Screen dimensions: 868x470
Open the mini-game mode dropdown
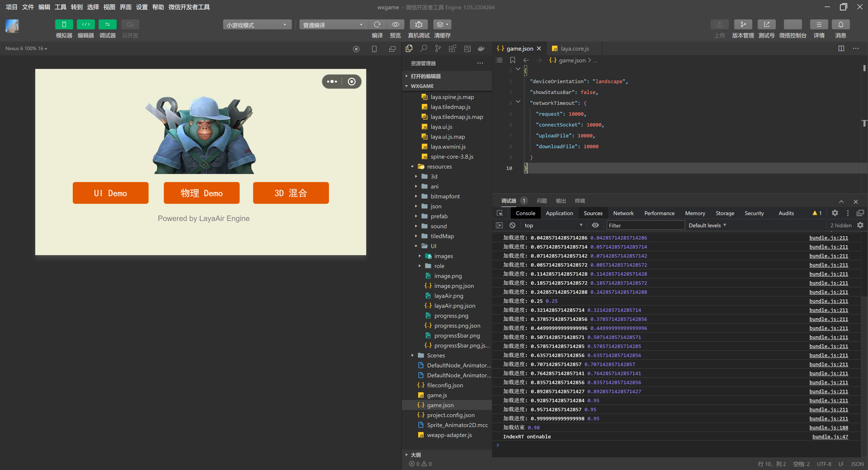coord(257,25)
